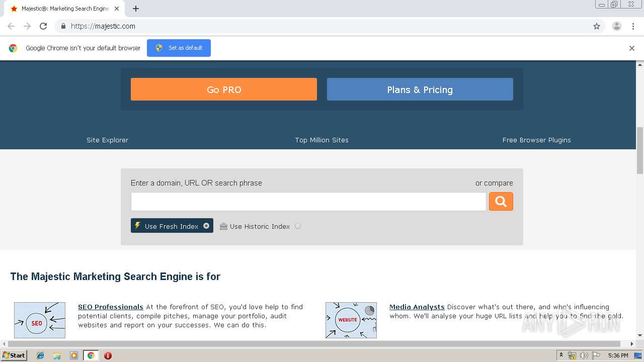This screenshot has width=644, height=362.
Task: Open the Media Analysts link
Action: [417, 307]
